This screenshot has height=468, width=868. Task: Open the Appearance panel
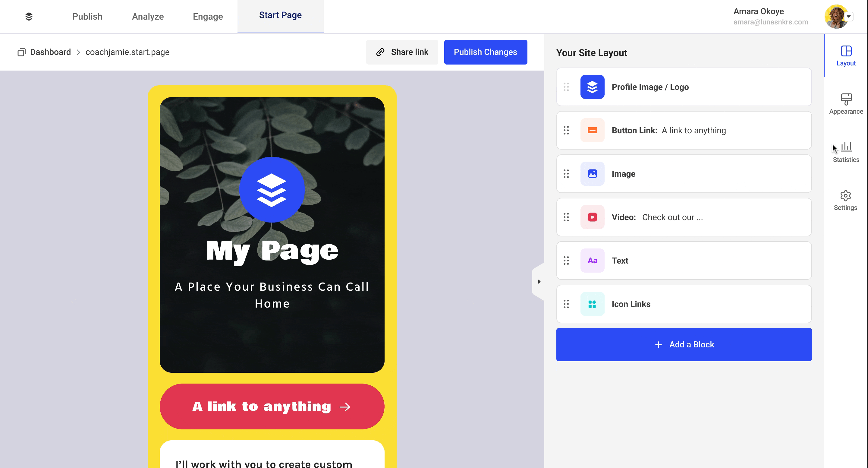846,104
